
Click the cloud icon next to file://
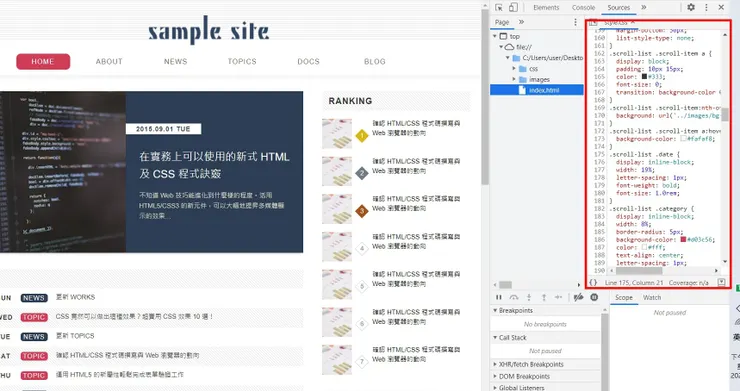[509, 47]
